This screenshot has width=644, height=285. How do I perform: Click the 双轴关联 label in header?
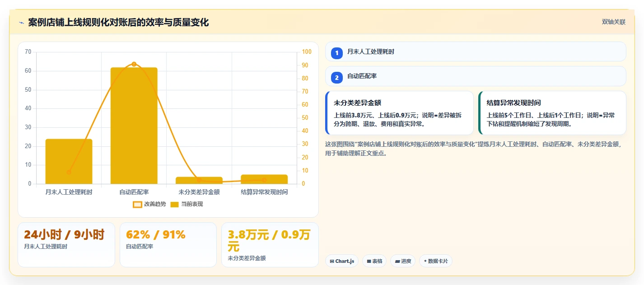pyautogui.click(x=614, y=22)
